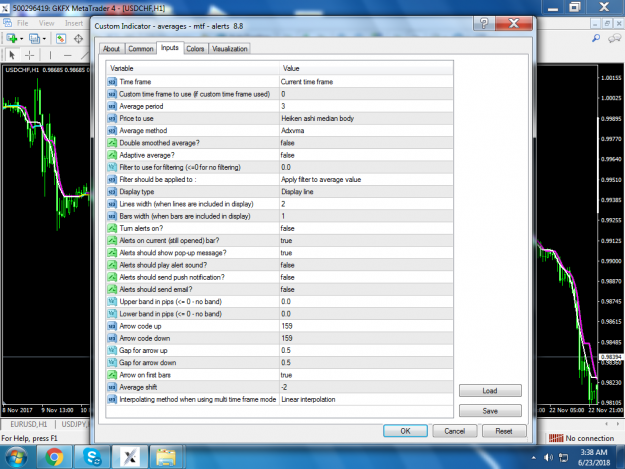Viewport: 625px width, 469px height.
Task: Click the Gap for arrow up row icon
Action: pos(112,350)
